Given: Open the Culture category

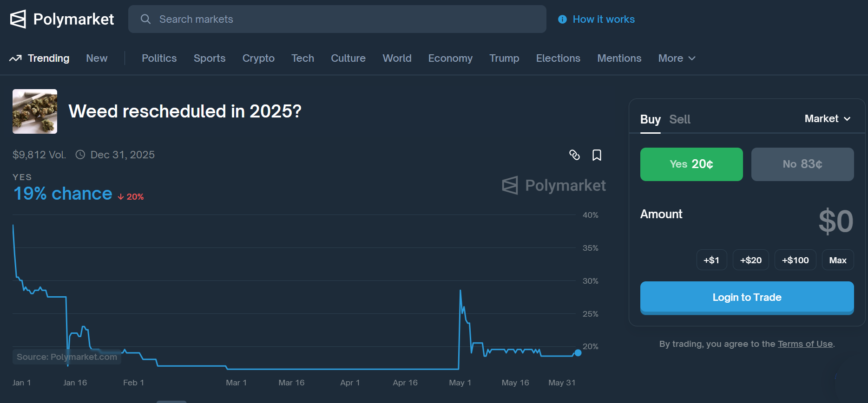Looking at the screenshot, I should 349,58.
